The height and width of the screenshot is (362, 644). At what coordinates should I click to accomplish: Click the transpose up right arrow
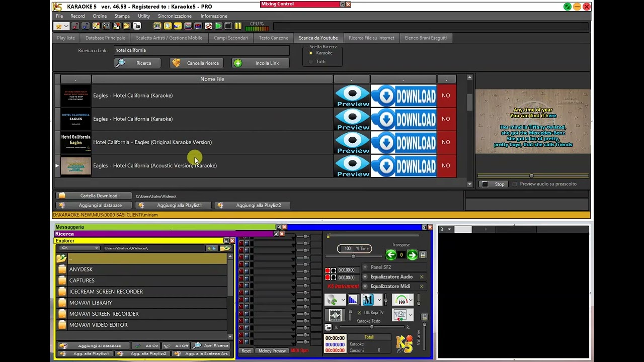tap(412, 255)
